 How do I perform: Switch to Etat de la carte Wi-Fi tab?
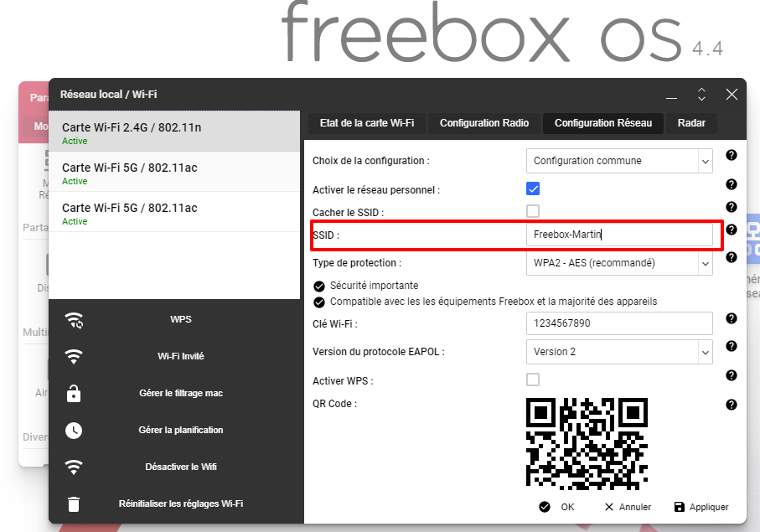click(x=367, y=123)
